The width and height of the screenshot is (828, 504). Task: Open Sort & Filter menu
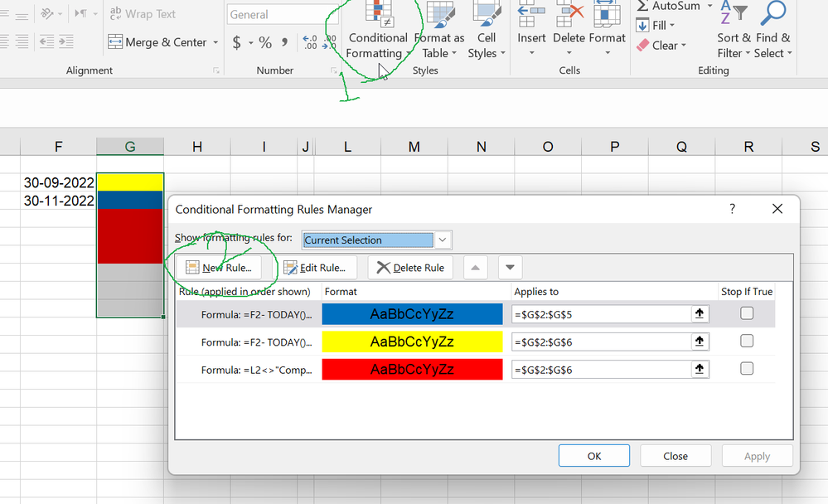tap(734, 31)
